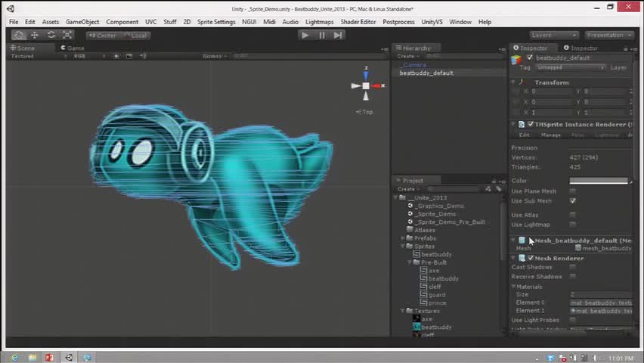The height and width of the screenshot is (363, 644).
Task: Toggle scene skybox overlay icon
Action: pos(129,56)
